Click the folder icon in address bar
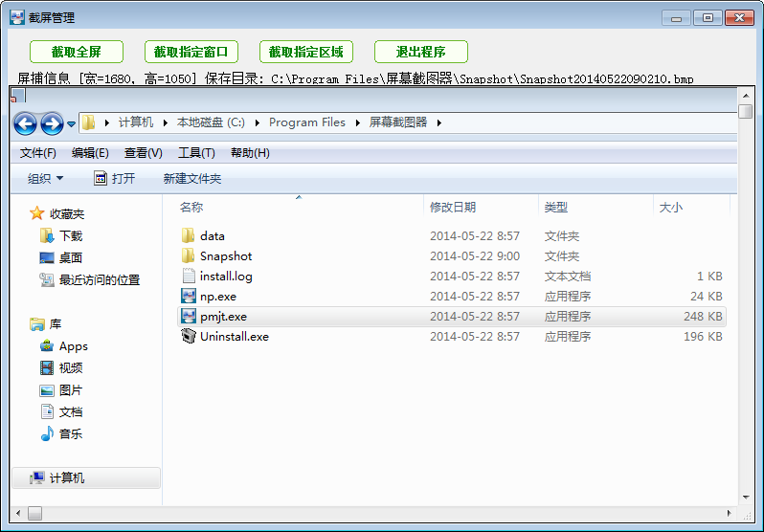This screenshot has width=764, height=532. click(x=88, y=122)
